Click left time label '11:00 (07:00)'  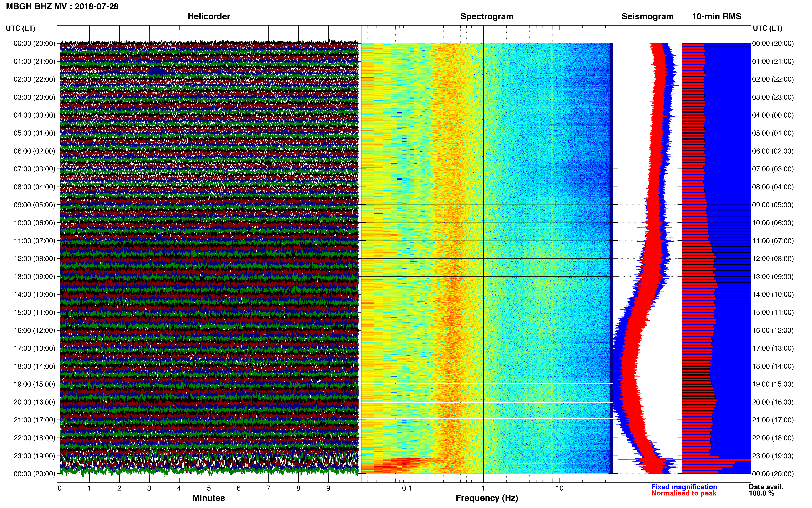point(34,241)
